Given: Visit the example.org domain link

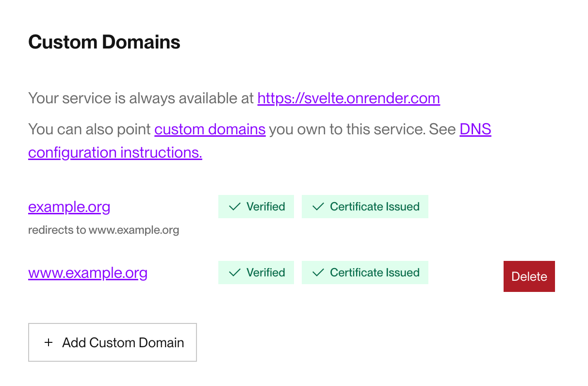Looking at the screenshot, I should 69,207.
